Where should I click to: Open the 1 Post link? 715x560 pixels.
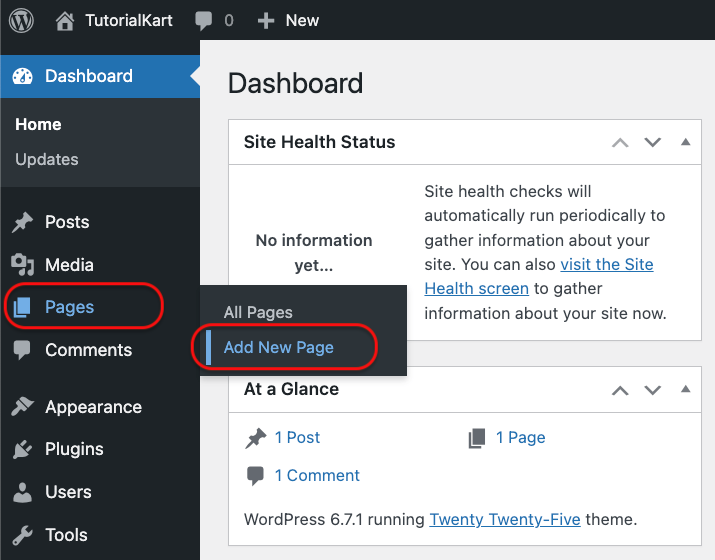pos(297,438)
